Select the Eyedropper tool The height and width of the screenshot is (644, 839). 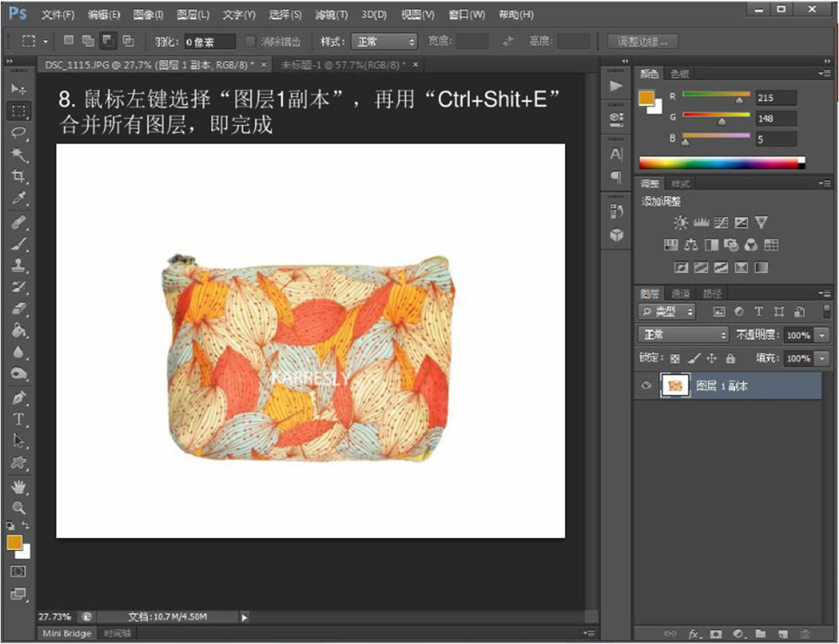[x=18, y=197]
